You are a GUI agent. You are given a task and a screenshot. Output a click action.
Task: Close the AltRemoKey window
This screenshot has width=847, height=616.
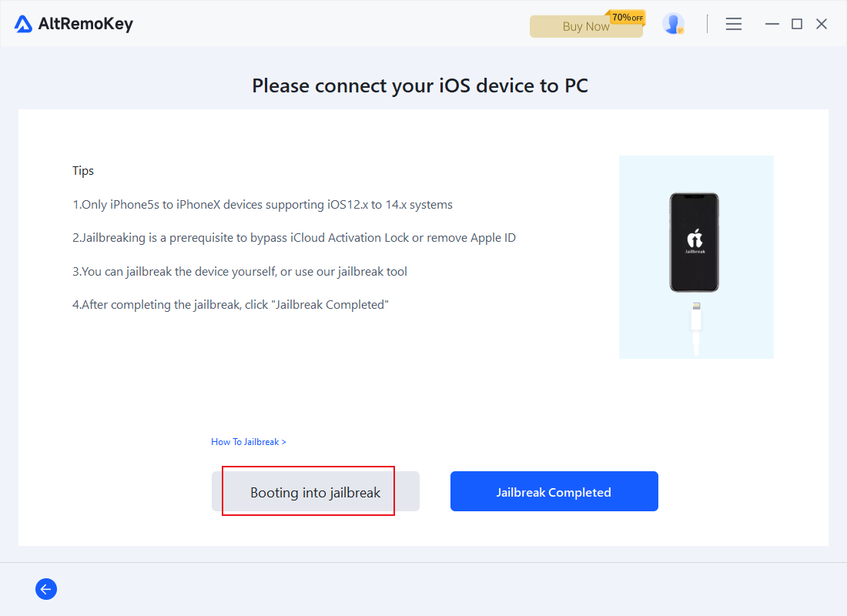coord(822,24)
